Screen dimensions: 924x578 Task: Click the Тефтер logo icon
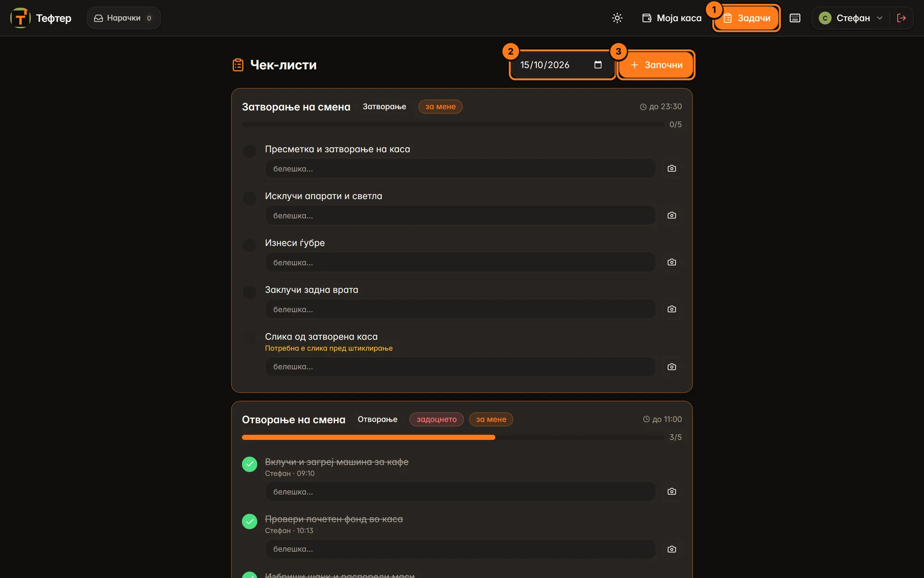pyautogui.click(x=20, y=18)
